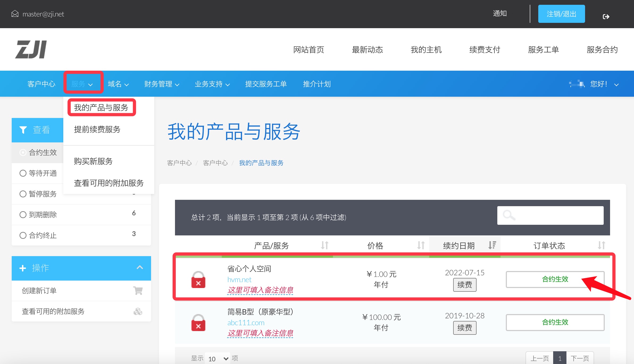The height and width of the screenshot is (364, 634).
Task: Click red lock icon for abc111.com service
Action: point(198,323)
